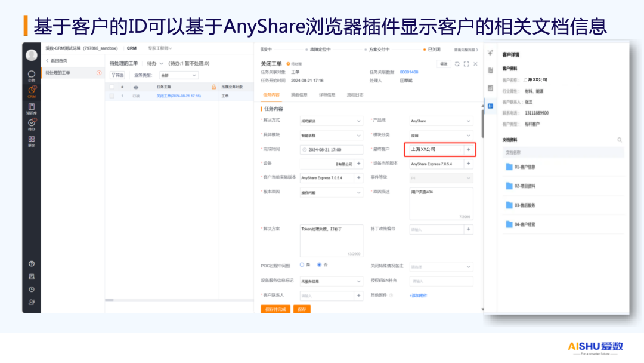Click the +添加附件 link
Viewport: 644px width, 363px height.
pos(418,296)
